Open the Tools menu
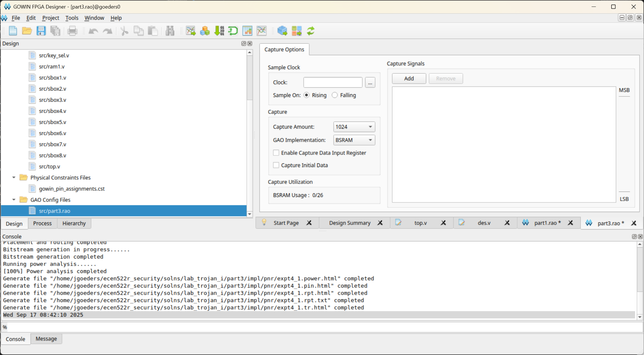Screen dimensions: 644x355 pos(72,18)
